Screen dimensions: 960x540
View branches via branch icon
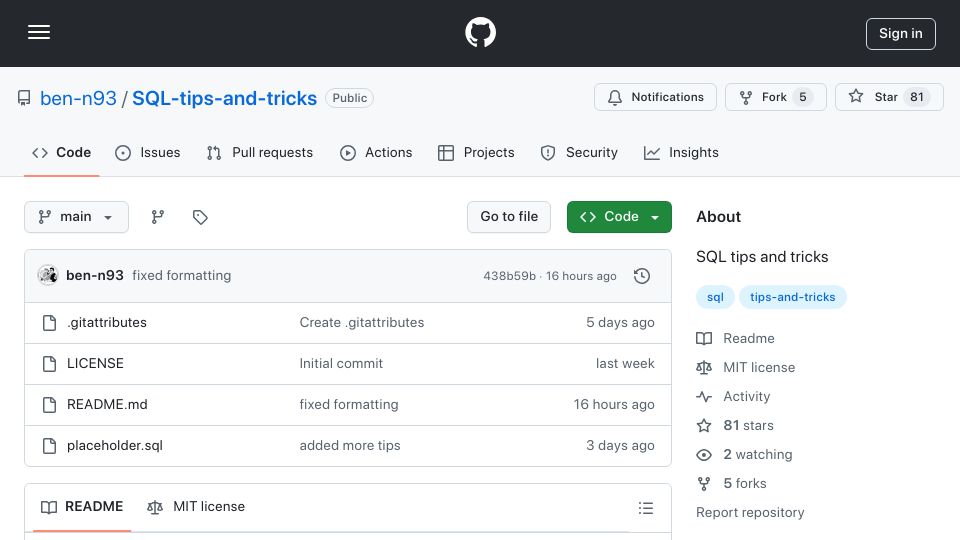[158, 217]
